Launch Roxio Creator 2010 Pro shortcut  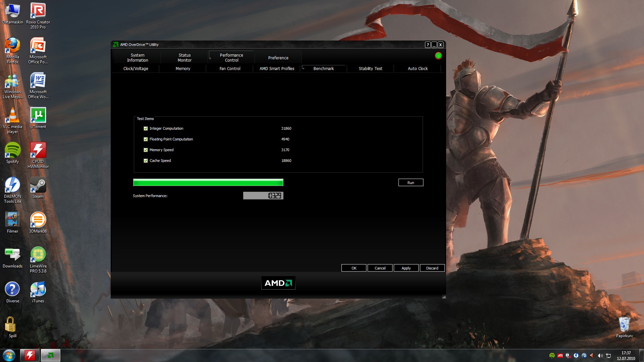point(38,16)
